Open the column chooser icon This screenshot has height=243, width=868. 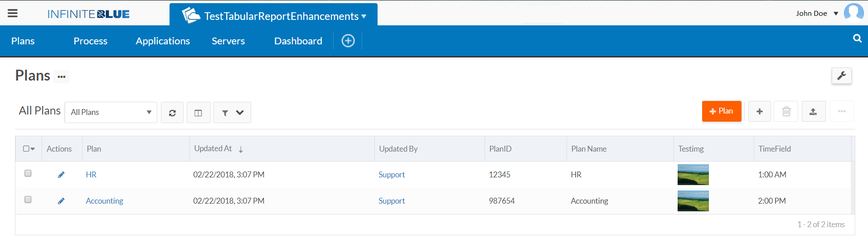[198, 113]
